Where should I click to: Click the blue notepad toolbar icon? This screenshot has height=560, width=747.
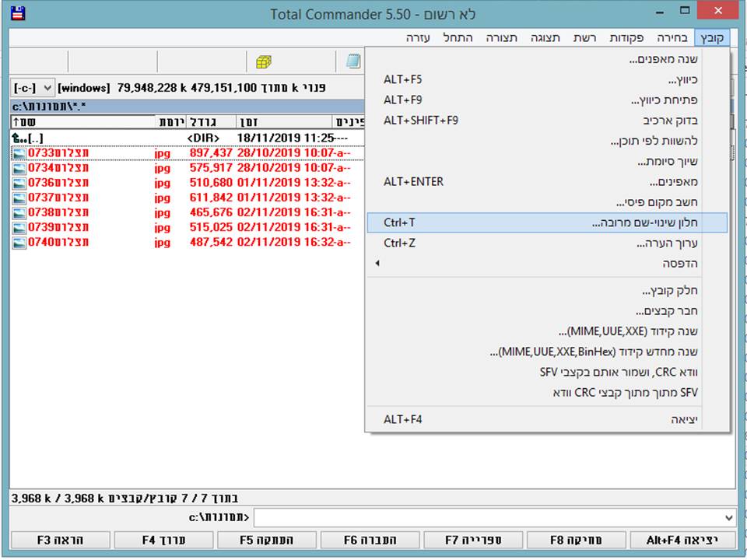point(353,61)
